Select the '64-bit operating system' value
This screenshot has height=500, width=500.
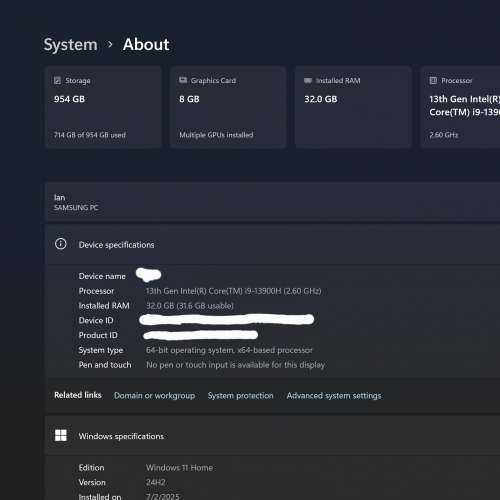(229, 350)
